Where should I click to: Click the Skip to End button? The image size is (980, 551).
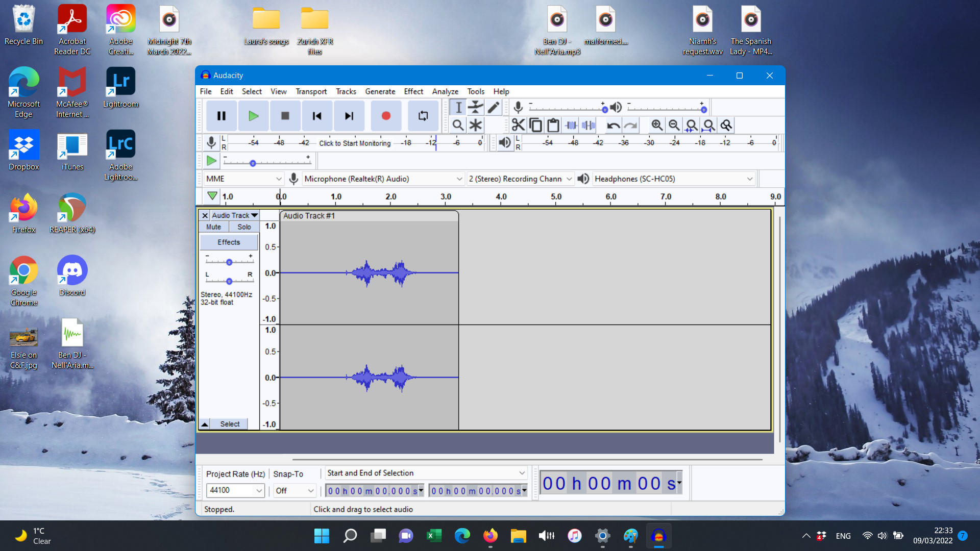coord(349,116)
